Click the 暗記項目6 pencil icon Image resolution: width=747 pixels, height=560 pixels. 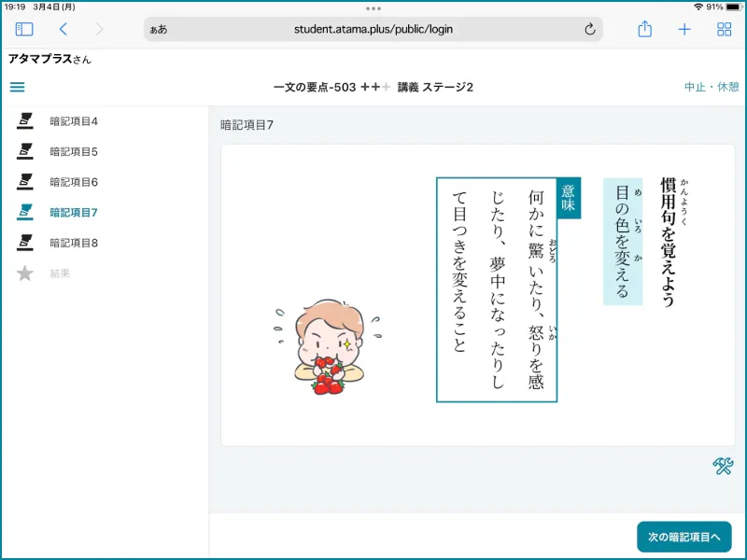coord(25,182)
